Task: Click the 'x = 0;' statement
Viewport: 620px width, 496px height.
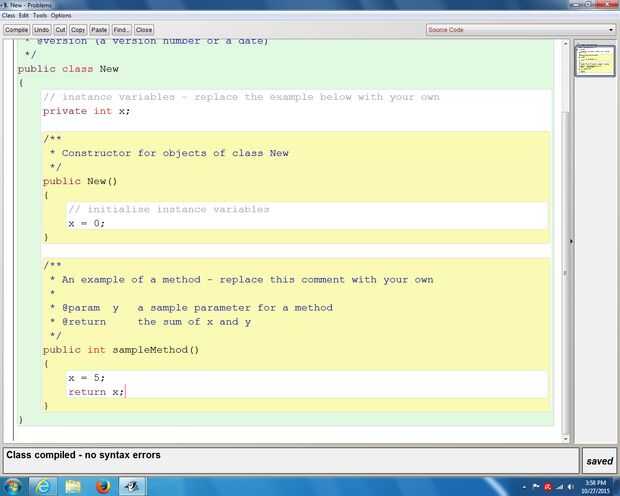Action: coord(86,223)
